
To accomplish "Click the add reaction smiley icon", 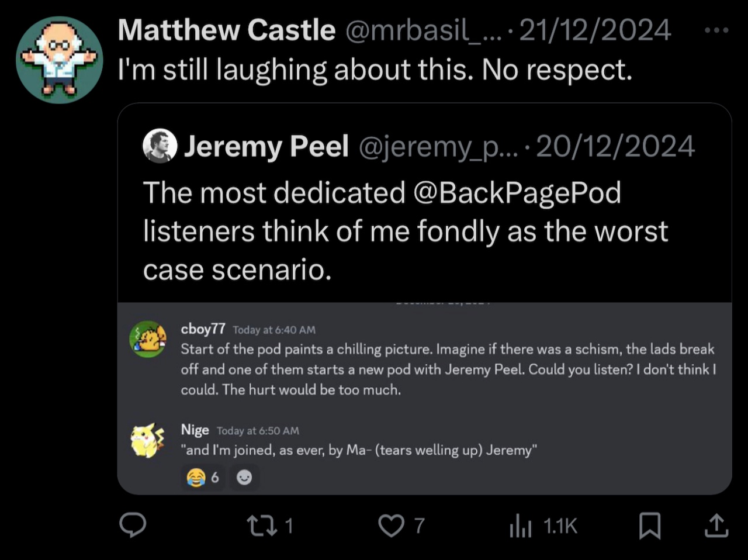I will coord(244,478).
